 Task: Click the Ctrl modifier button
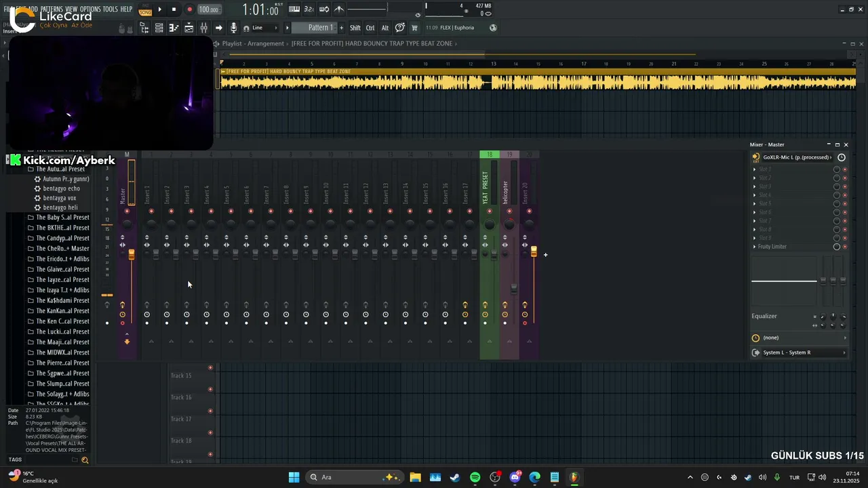tap(370, 28)
